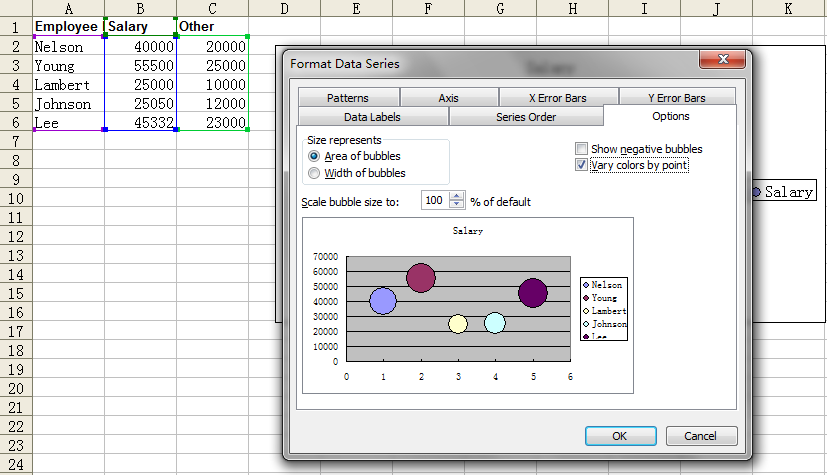Select cell A1 Employee header
This screenshot has height=475, width=827.
point(69,26)
